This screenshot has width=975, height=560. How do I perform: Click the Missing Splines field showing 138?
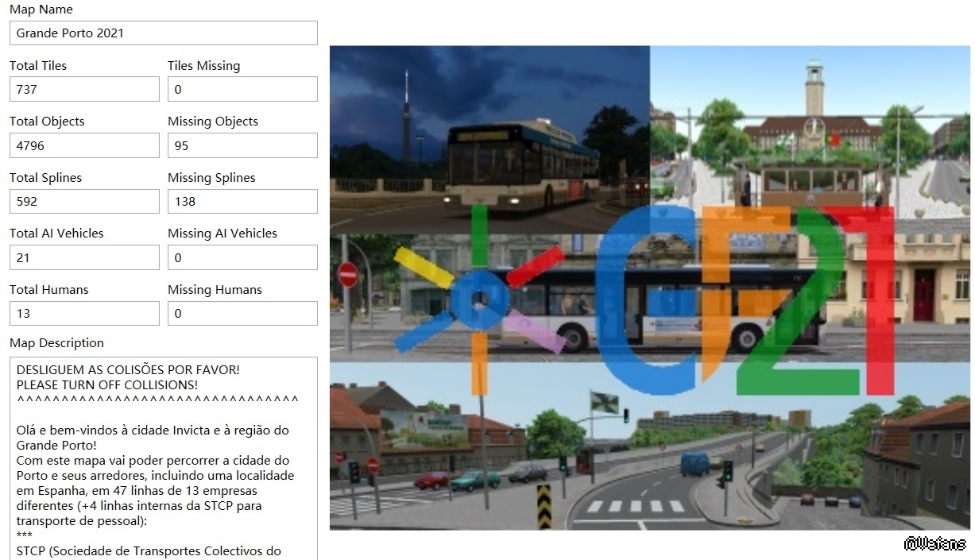tap(242, 201)
